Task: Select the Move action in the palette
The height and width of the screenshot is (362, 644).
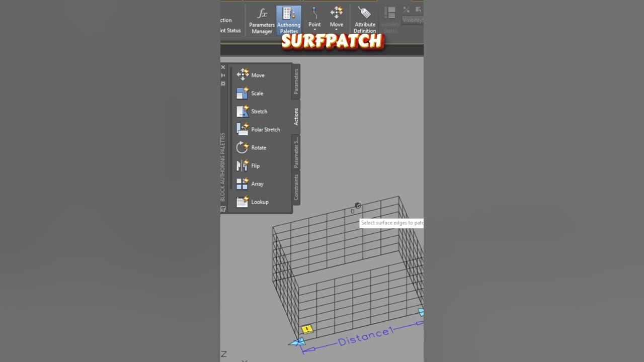Action: (251, 75)
